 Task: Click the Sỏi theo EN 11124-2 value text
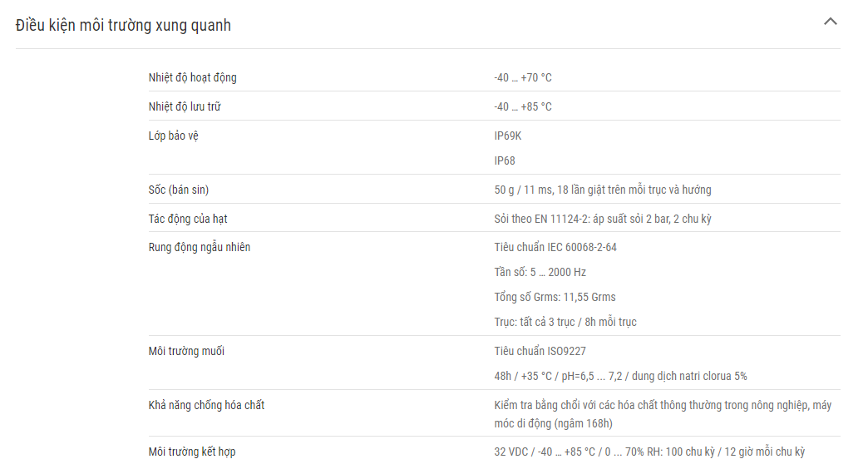(x=603, y=219)
